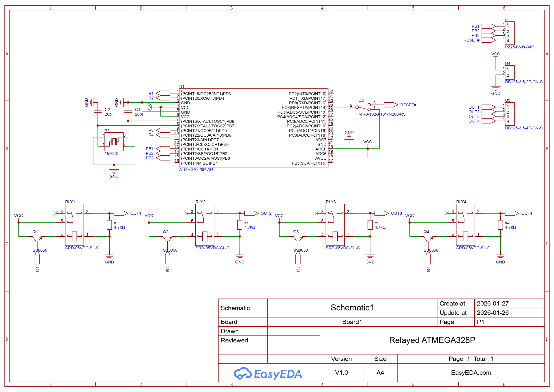
Task: Select transistor Q2 symbol
Action: (x=168, y=238)
